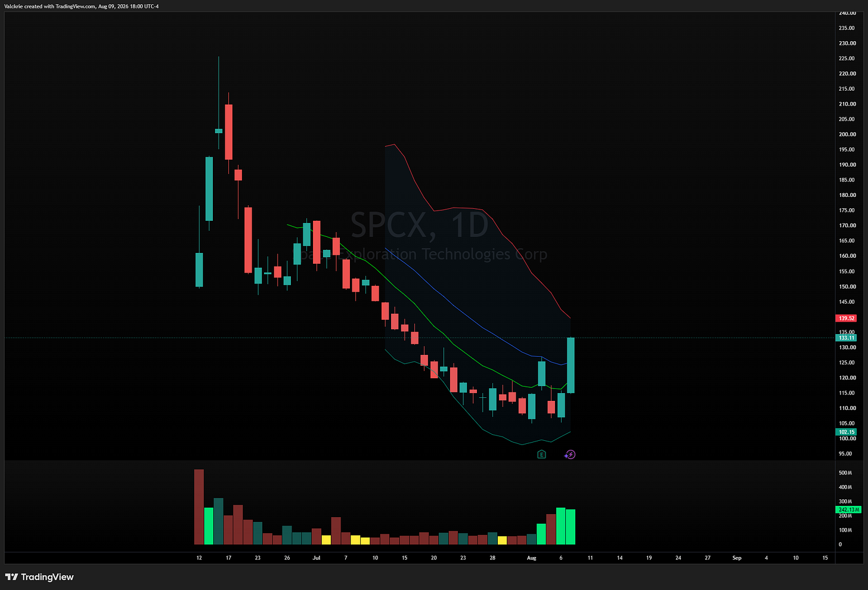
Task: Click the green 242.13M volume label
Action: pyautogui.click(x=849, y=510)
